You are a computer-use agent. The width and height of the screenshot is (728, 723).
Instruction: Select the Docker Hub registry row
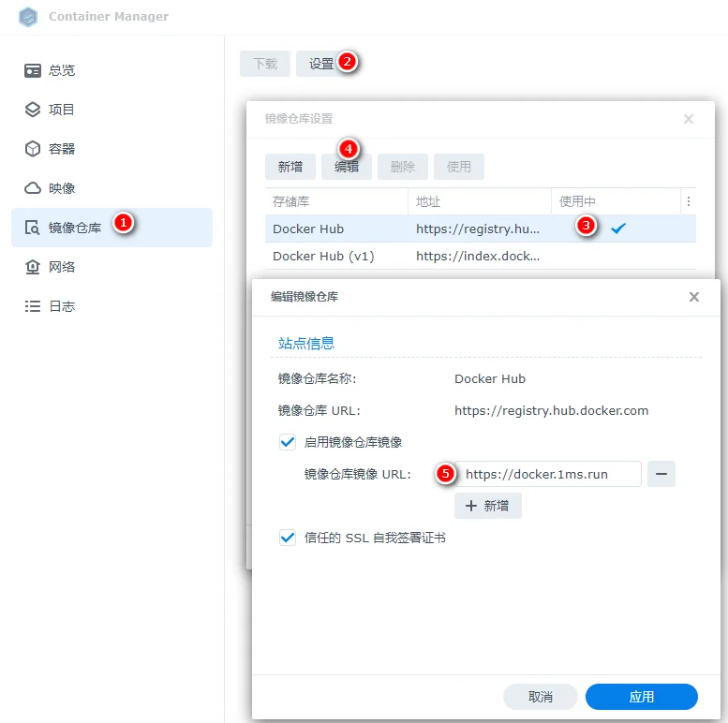480,229
